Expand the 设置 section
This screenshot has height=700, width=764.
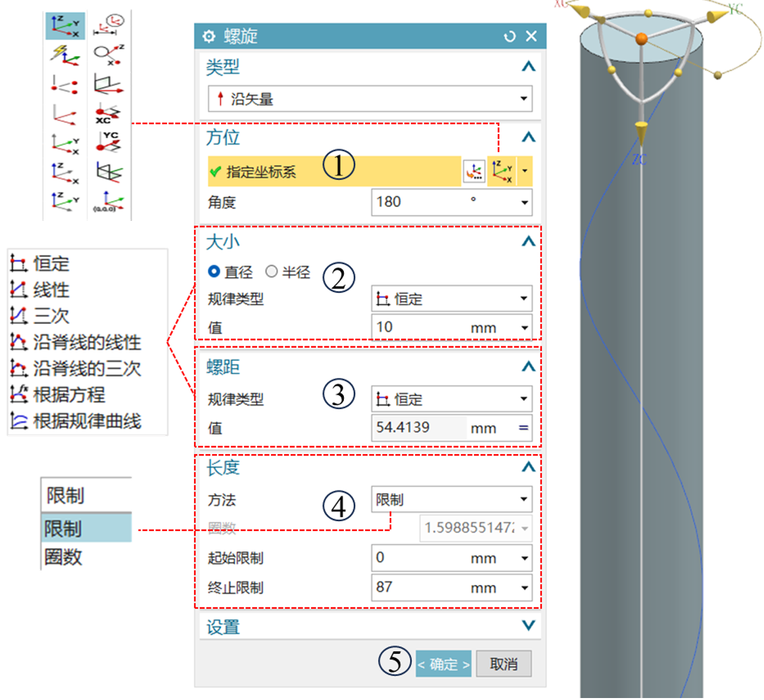(529, 626)
